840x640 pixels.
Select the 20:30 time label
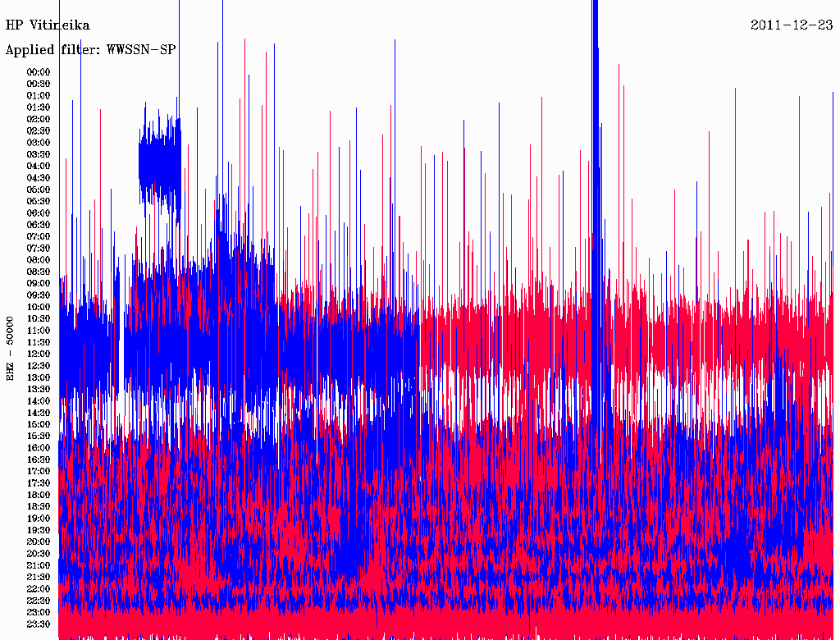(39, 554)
